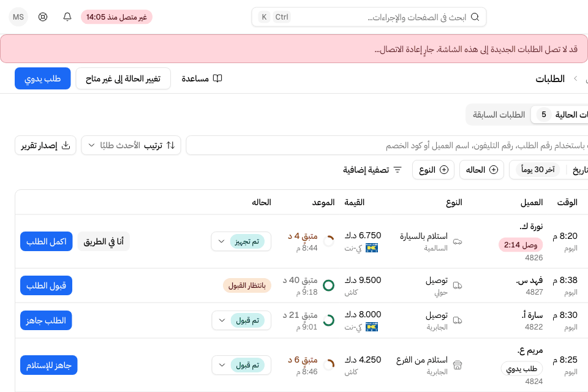Click إصدار تقرير button
Viewport: 588px width, 392px height.
tap(45, 145)
